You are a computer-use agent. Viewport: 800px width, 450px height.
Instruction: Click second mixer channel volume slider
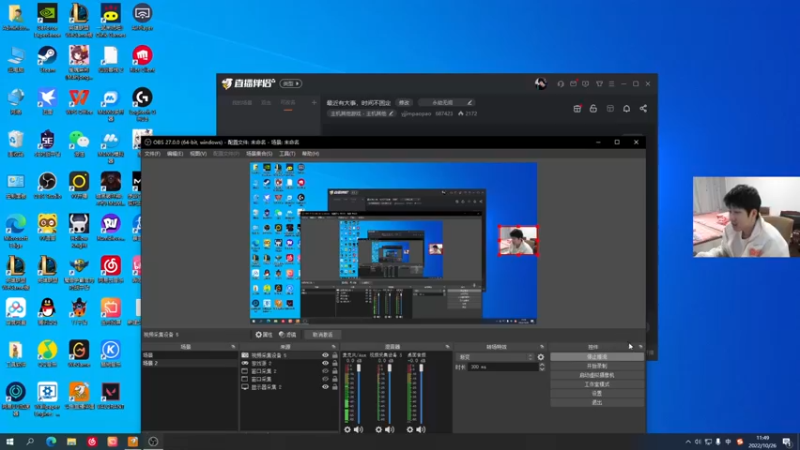(390, 392)
